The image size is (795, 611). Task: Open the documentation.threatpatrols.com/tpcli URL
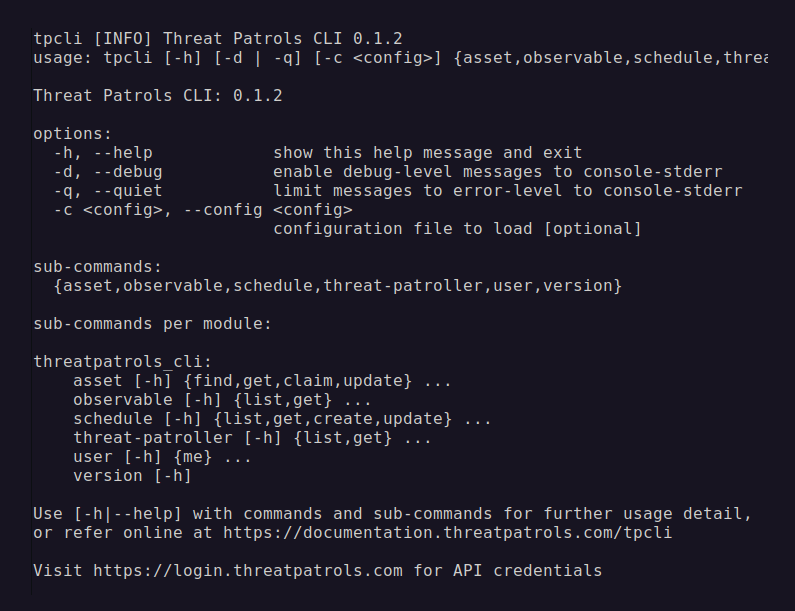click(447, 533)
